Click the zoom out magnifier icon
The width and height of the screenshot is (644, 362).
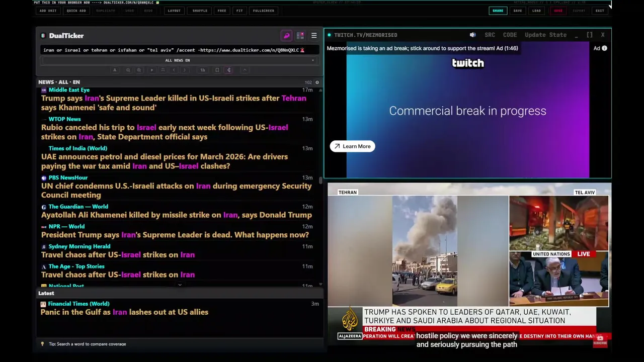click(x=128, y=70)
